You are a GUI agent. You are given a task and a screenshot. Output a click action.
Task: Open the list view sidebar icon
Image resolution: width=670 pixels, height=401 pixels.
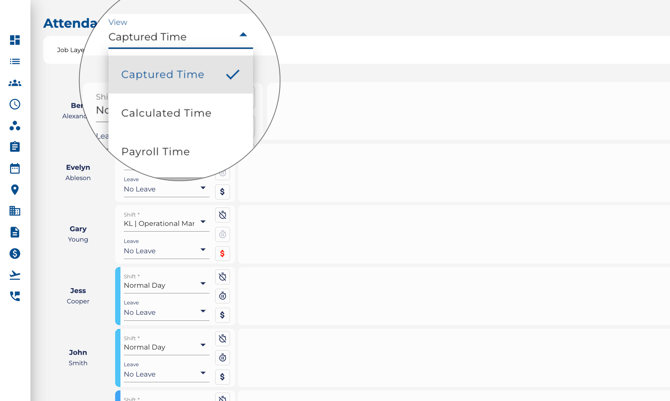15,62
